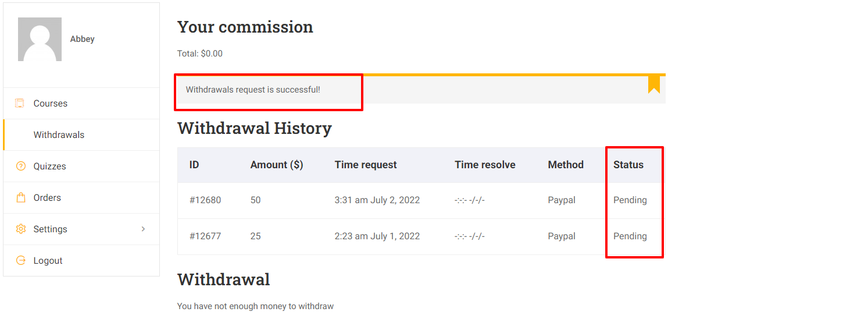Select withdrawal ID #12677

(x=205, y=236)
